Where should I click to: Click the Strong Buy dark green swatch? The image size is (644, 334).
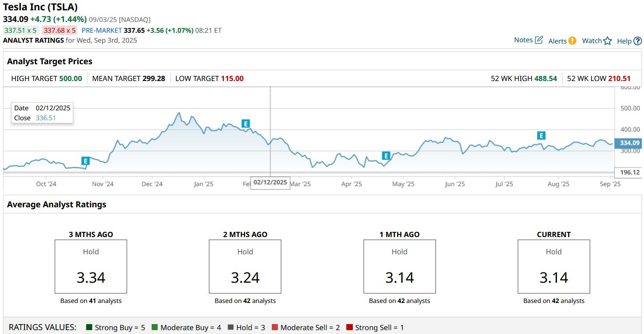(89, 328)
